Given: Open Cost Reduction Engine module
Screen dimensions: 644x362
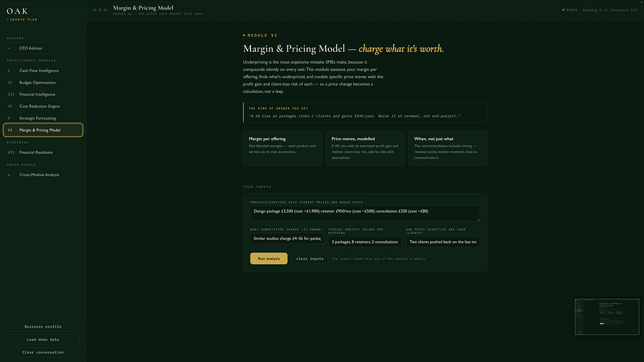Looking at the screenshot, I should pos(43,106).
